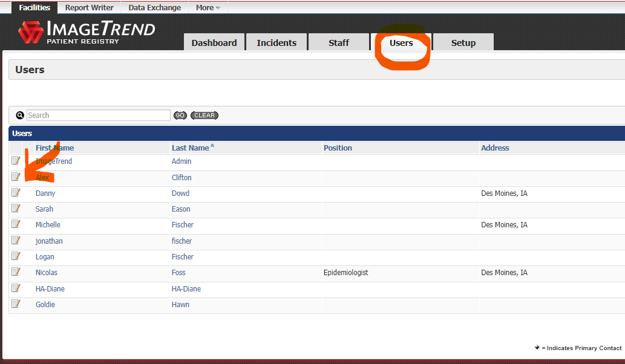Open Data Exchange menu item
The width and height of the screenshot is (625, 364).
(x=154, y=8)
